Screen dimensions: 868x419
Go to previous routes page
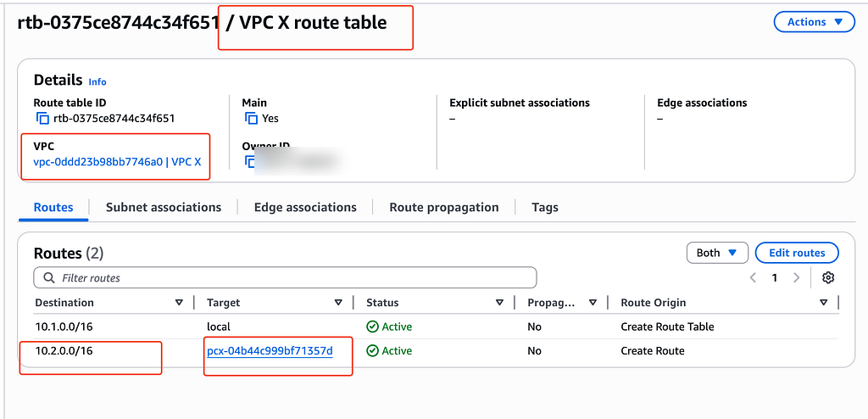click(753, 277)
